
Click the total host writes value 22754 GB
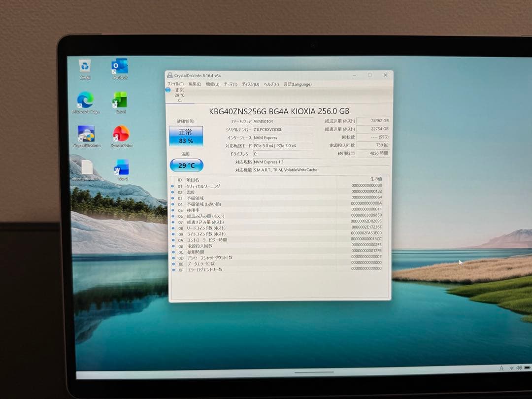(373, 129)
